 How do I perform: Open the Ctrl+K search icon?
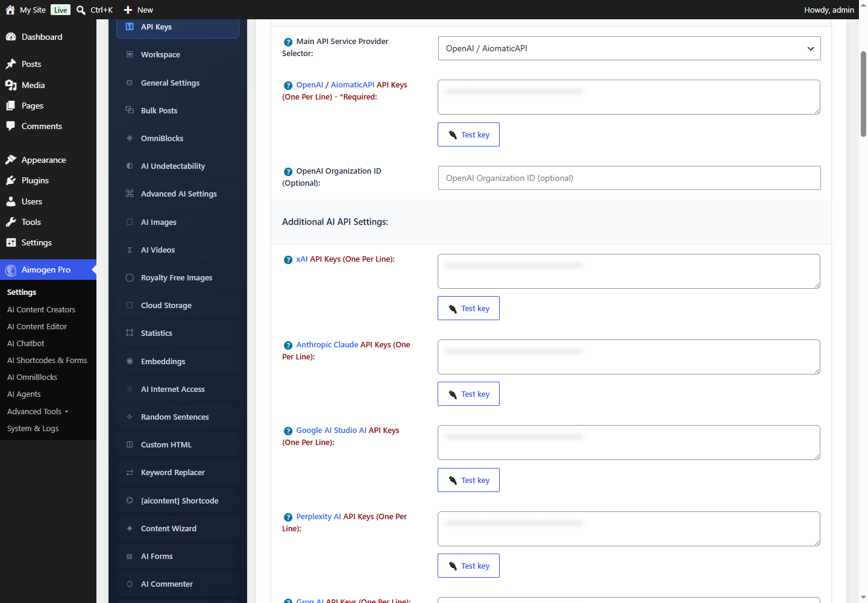pos(81,10)
